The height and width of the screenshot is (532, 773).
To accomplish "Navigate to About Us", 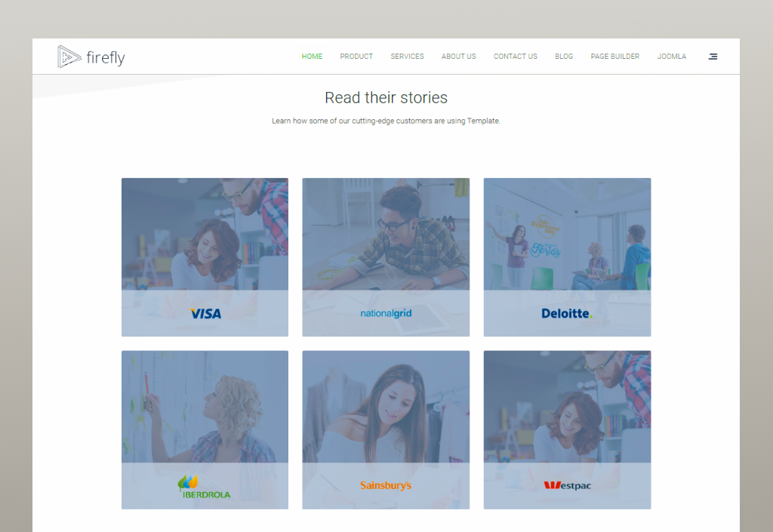I will (459, 57).
